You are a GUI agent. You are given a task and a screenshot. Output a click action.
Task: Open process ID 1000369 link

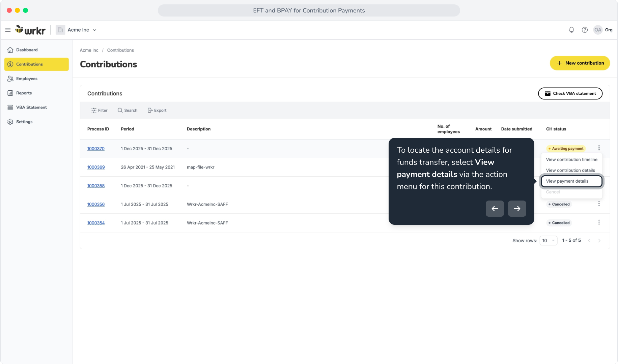(x=96, y=167)
